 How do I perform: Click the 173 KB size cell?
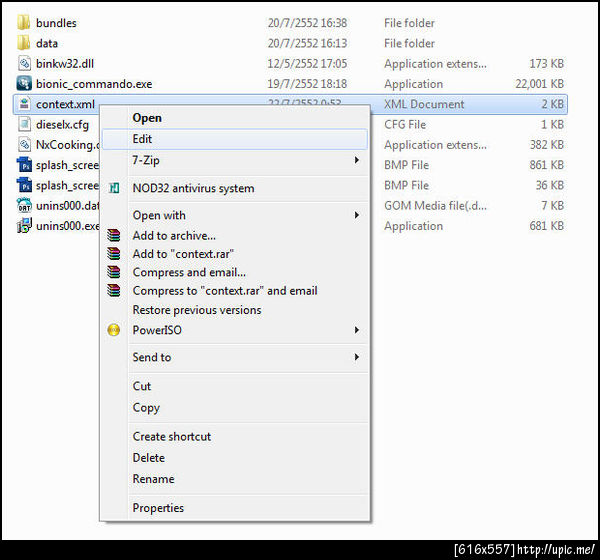546,64
